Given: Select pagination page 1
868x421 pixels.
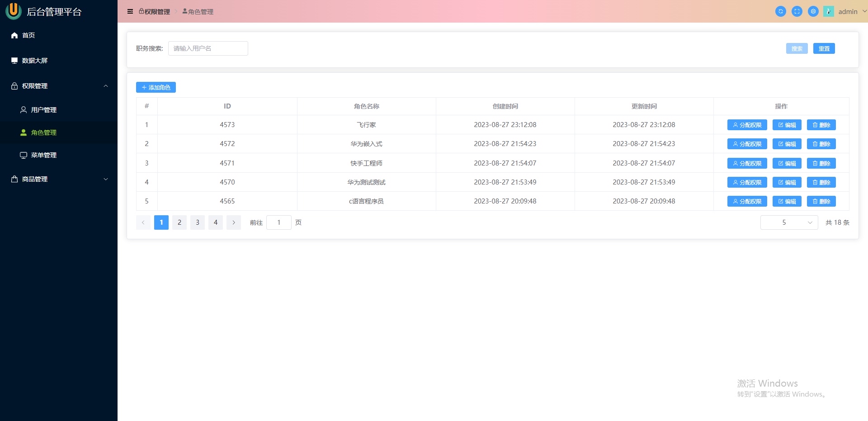Looking at the screenshot, I should [161, 222].
